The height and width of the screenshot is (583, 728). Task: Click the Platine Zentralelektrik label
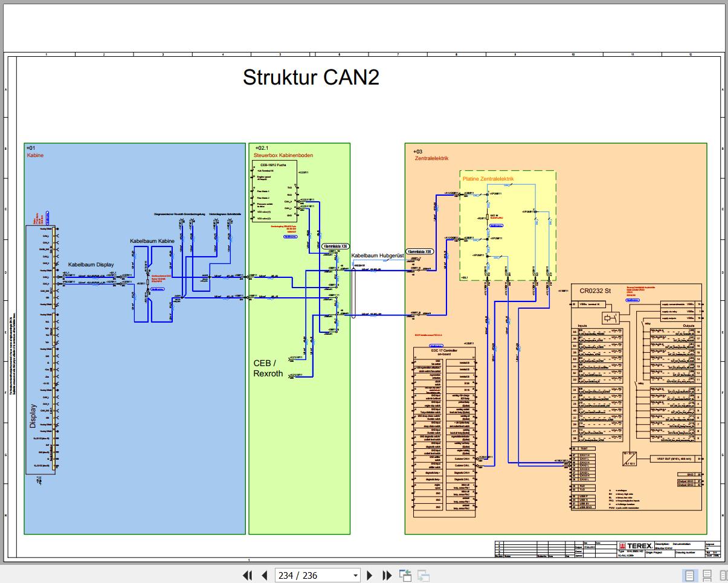coord(488,179)
